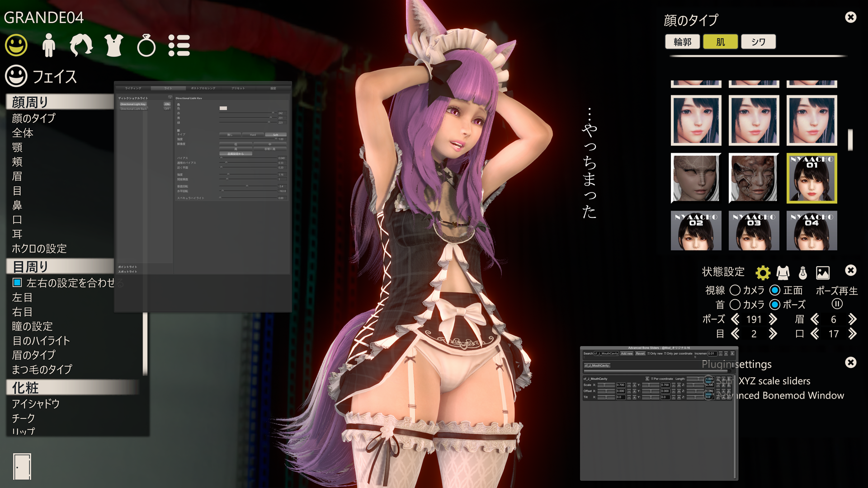The height and width of the screenshot is (488, 868).
Task: Open the Clothing category shirt icon
Action: (113, 45)
